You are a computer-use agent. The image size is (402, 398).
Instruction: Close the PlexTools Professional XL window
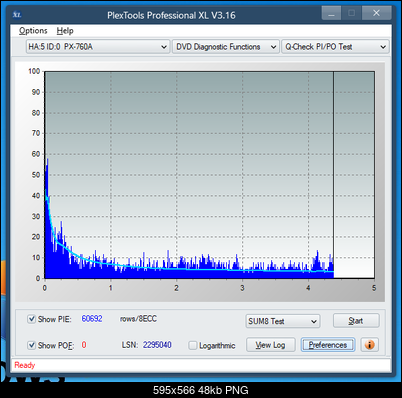point(376,13)
